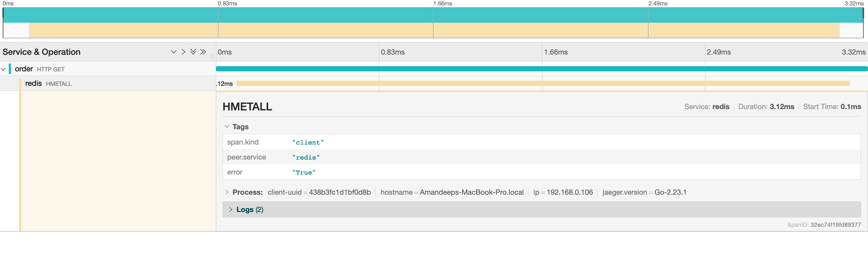The width and height of the screenshot is (868, 272).
Task: Click inside the trace minimap overview
Action: tap(434, 23)
